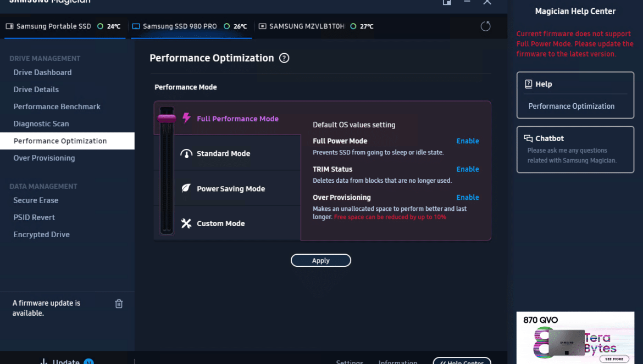The height and width of the screenshot is (364, 643).
Task: Open Drive Dashboard page
Action: [x=43, y=72]
